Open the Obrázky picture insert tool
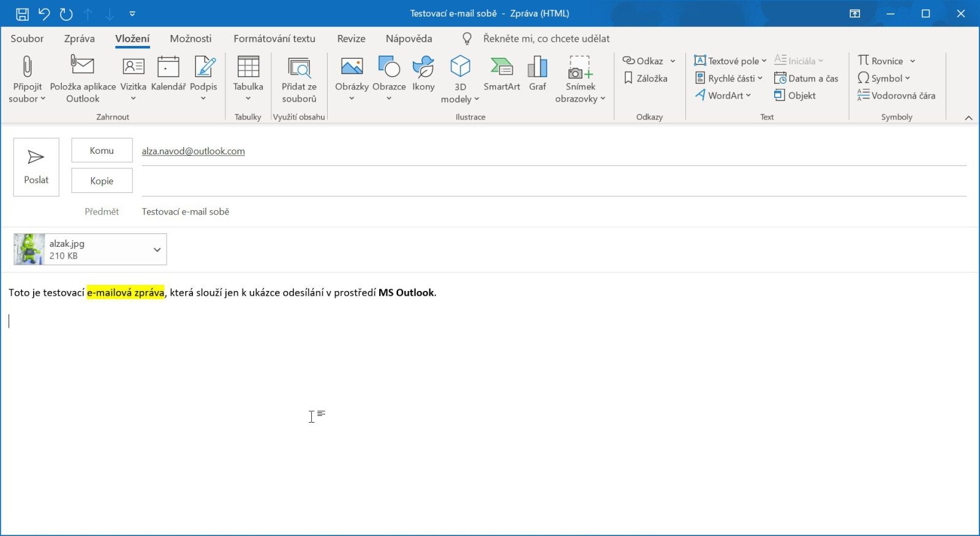Image resolution: width=980 pixels, height=536 pixels. coord(352,67)
